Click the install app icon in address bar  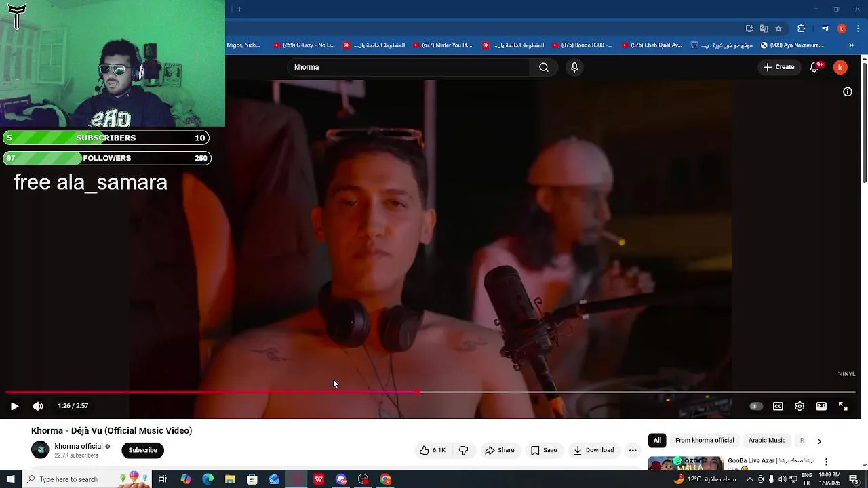pyautogui.click(x=749, y=28)
